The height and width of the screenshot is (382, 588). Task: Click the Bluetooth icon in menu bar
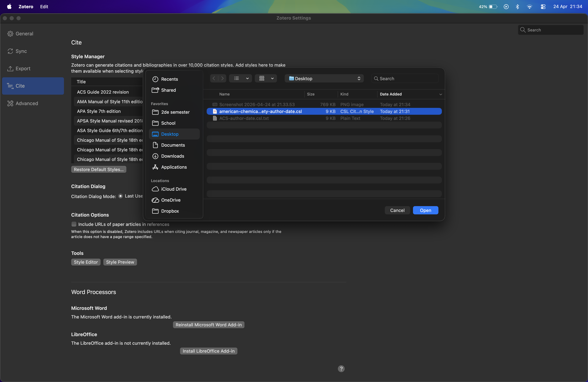(517, 7)
